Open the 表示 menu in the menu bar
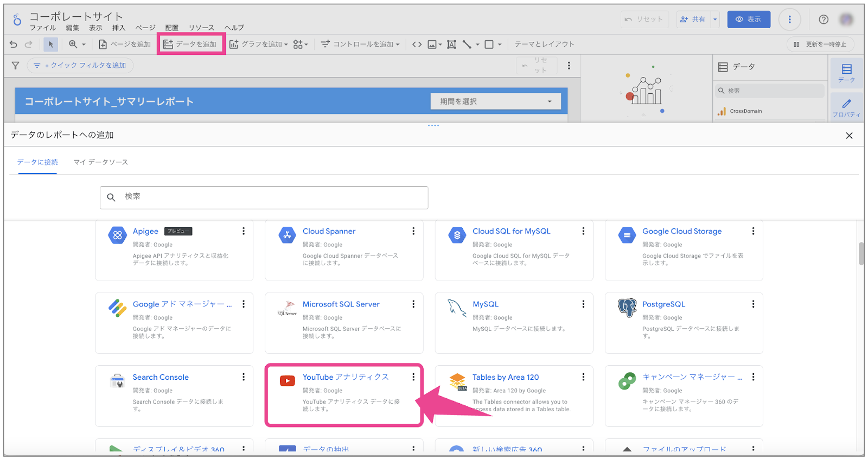Screen dimensions: 868x459 pyautogui.click(x=95, y=28)
